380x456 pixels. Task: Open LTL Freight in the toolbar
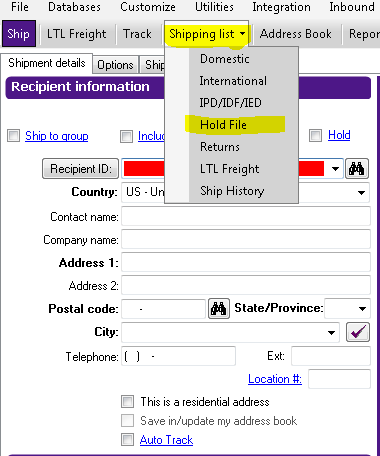tap(77, 34)
